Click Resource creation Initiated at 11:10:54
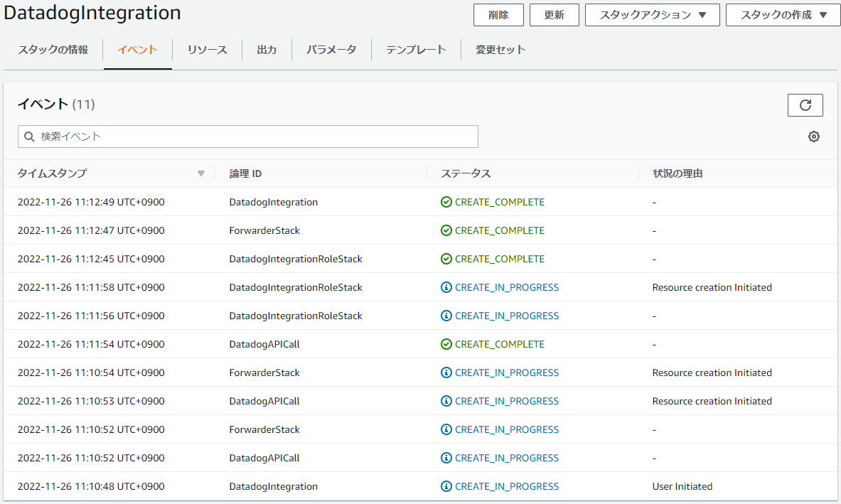The height and width of the screenshot is (504, 841). click(x=712, y=372)
